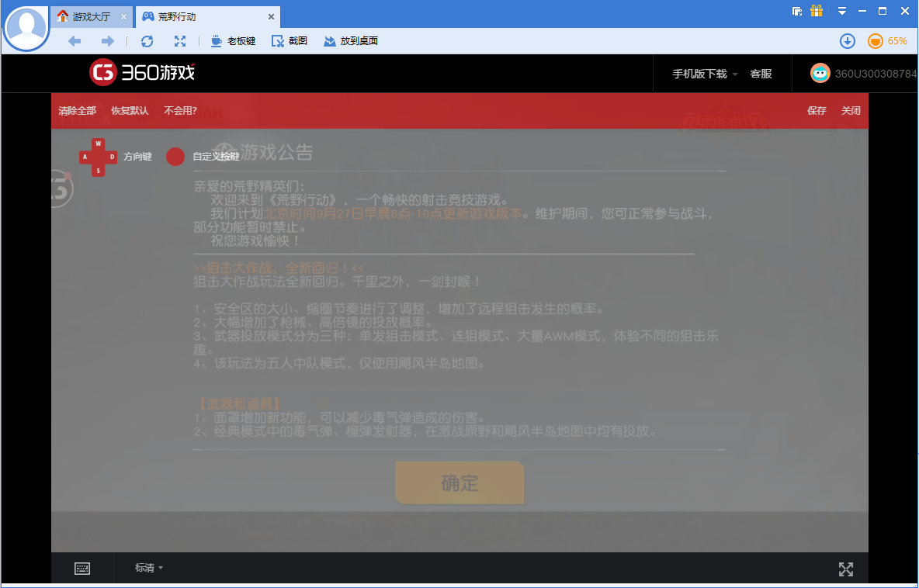Viewport: 919px width, 588px height.
Task: Click the 确定 button in the announcement
Action: [459, 483]
